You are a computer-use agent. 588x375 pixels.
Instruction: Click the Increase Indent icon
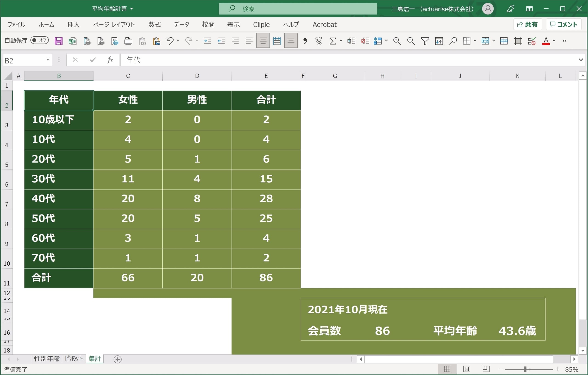pyautogui.click(x=207, y=41)
